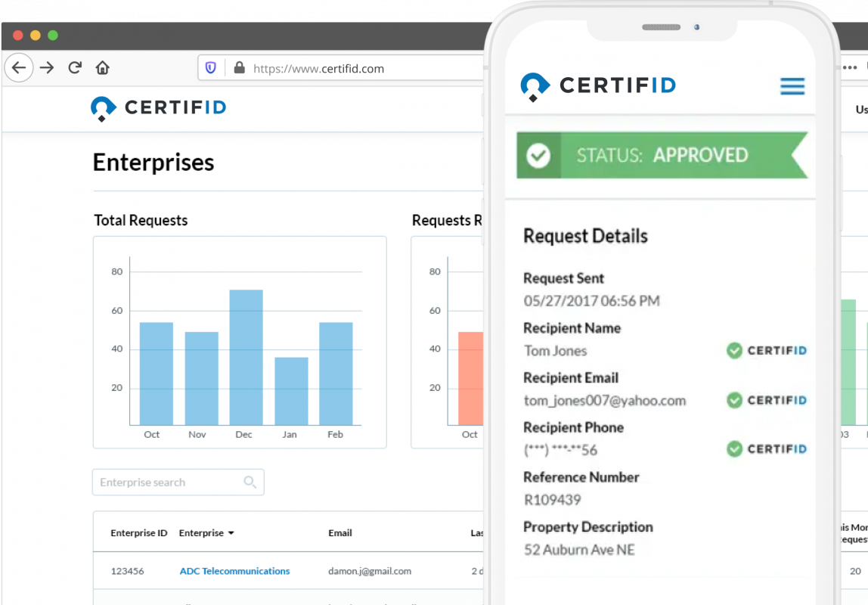Click the macOS yellow minimize button

click(36, 36)
